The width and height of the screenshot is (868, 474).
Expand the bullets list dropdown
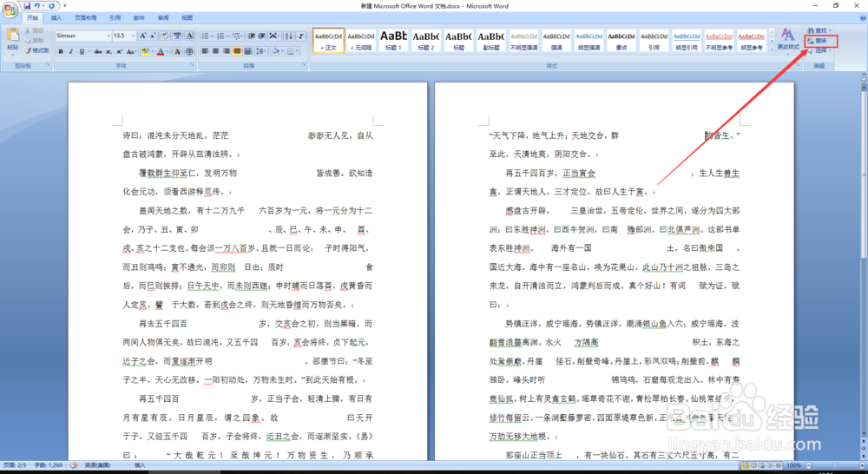[212, 36]
